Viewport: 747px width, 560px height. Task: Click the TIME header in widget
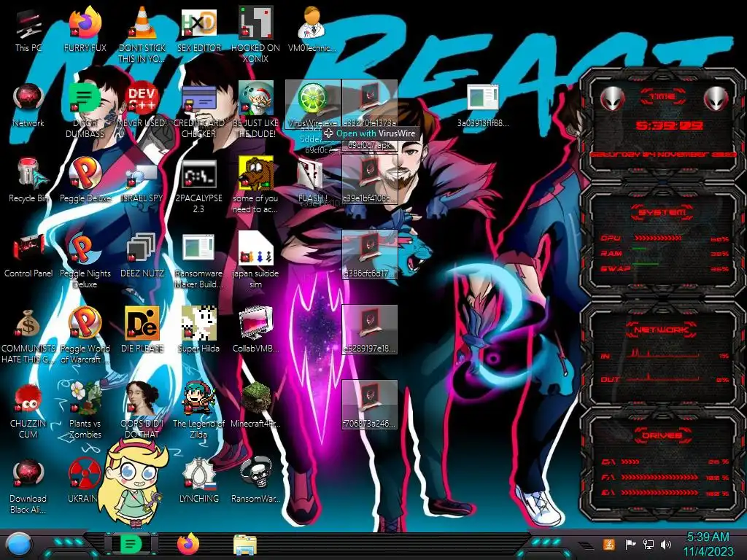pos(662,97)
